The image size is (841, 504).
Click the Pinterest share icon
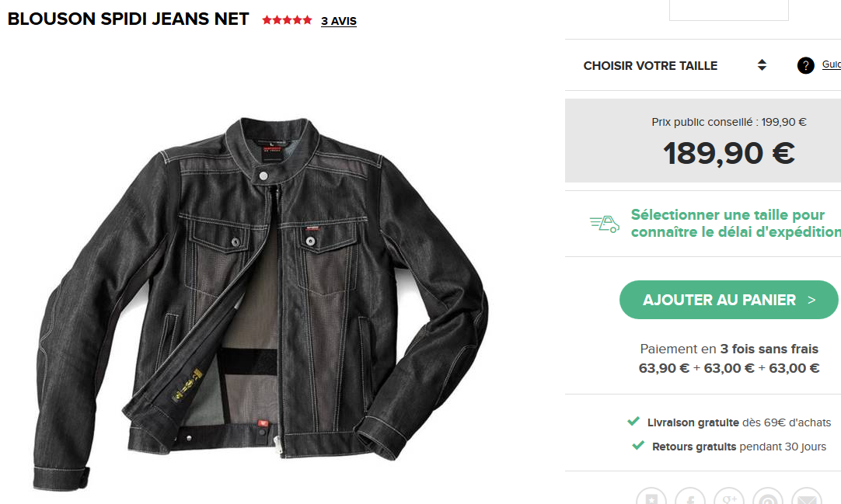point(768,496)
